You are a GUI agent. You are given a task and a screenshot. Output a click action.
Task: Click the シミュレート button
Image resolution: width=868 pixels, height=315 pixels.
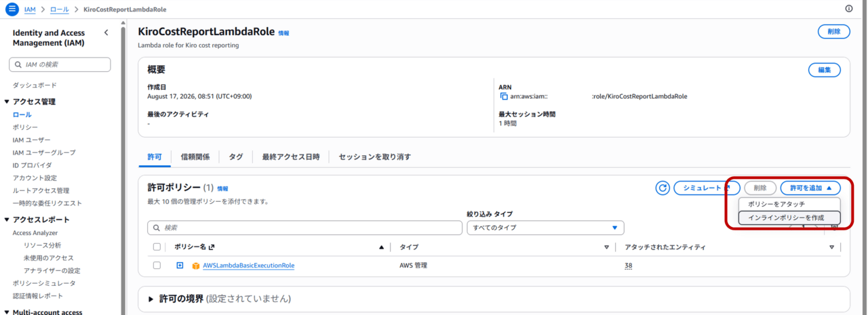click(706, 188)
